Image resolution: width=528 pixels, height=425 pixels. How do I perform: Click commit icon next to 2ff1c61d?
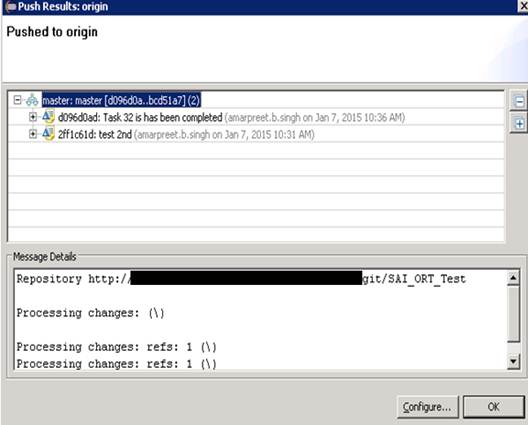tap(48, 134)
